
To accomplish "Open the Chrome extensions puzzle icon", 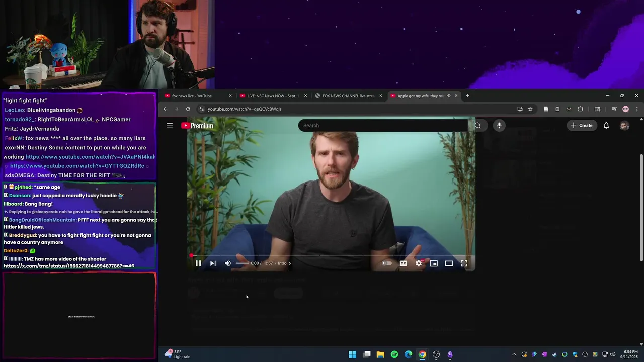I will pyautogui.click(x=580, y=109).
